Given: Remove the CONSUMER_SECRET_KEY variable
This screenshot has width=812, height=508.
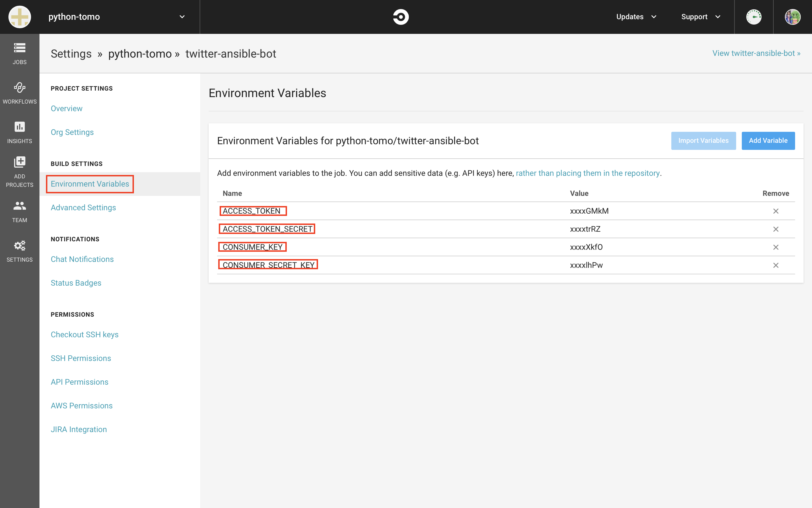Looking at the screenshot, I should (776, 265).
